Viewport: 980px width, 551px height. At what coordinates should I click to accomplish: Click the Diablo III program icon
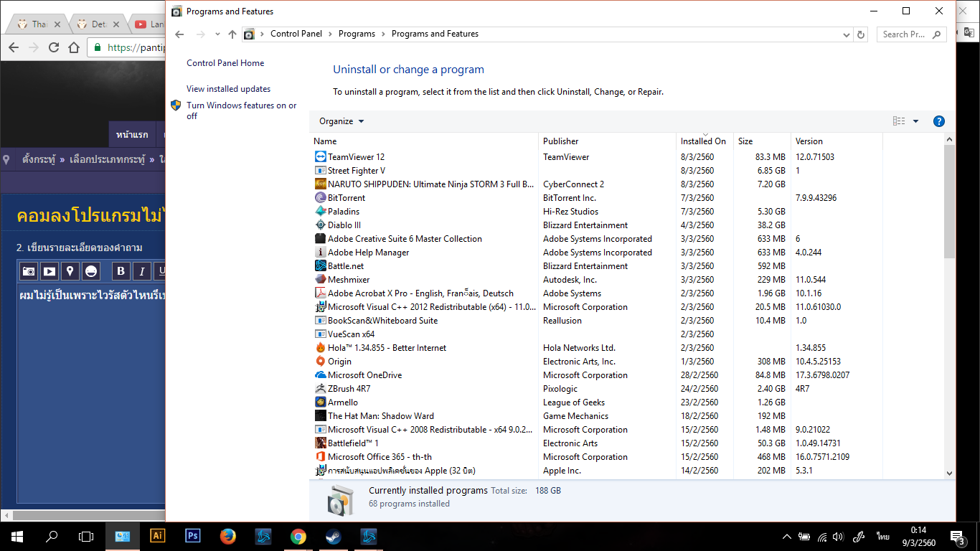tap(321, 225)
